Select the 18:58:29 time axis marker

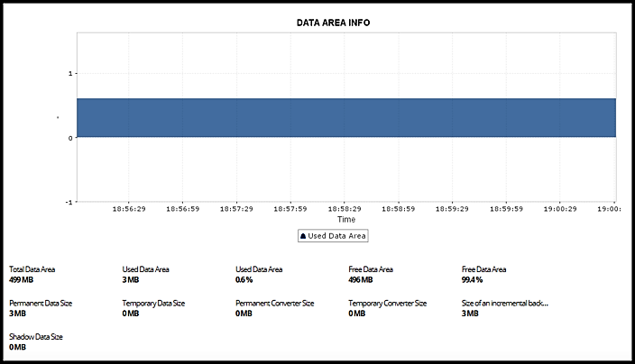(x=345, y=209)
